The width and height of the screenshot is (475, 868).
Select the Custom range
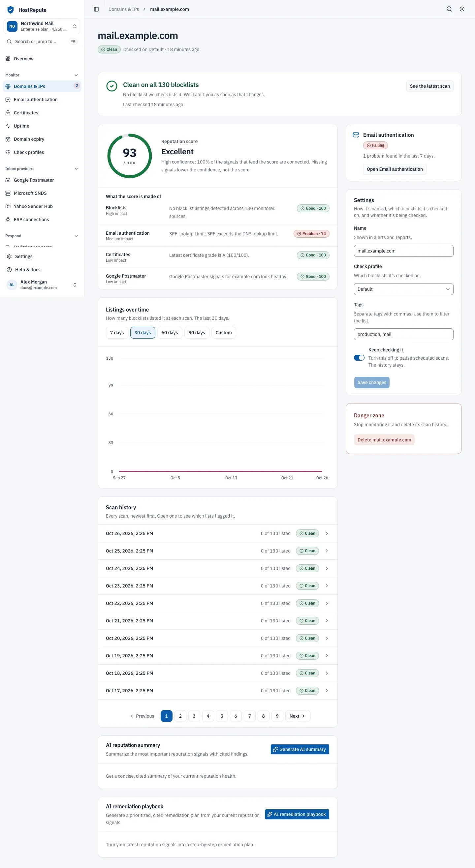pyautogui.click(x=224, y=333)
